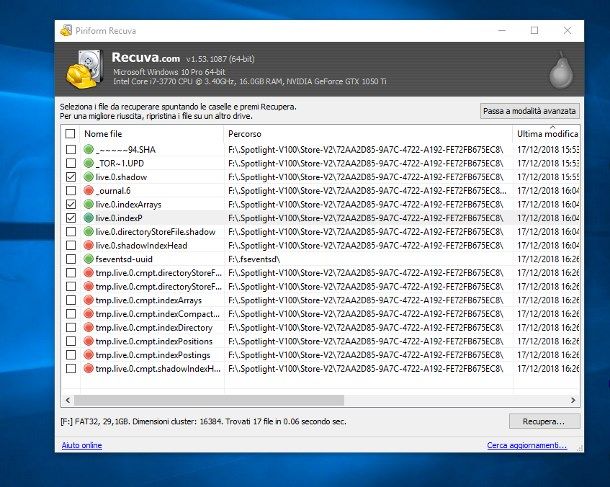Select the tmp.live.0.cmpt.indexPositions file name
The width and height of the screenshot is (610, 487).
click(x=154, y=341)
